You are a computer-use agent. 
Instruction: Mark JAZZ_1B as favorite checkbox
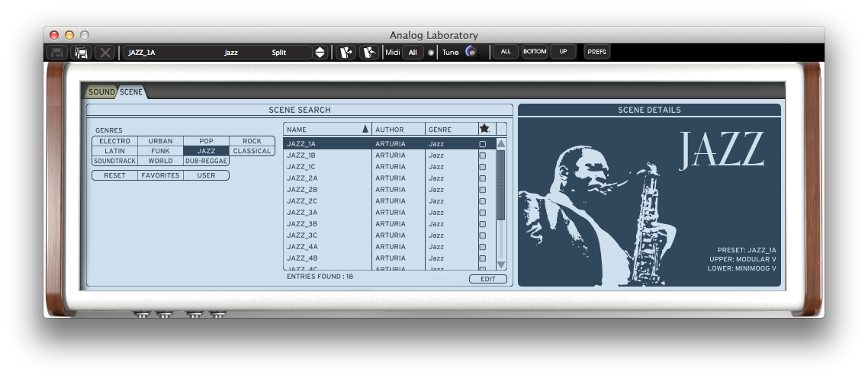point(483,155)
